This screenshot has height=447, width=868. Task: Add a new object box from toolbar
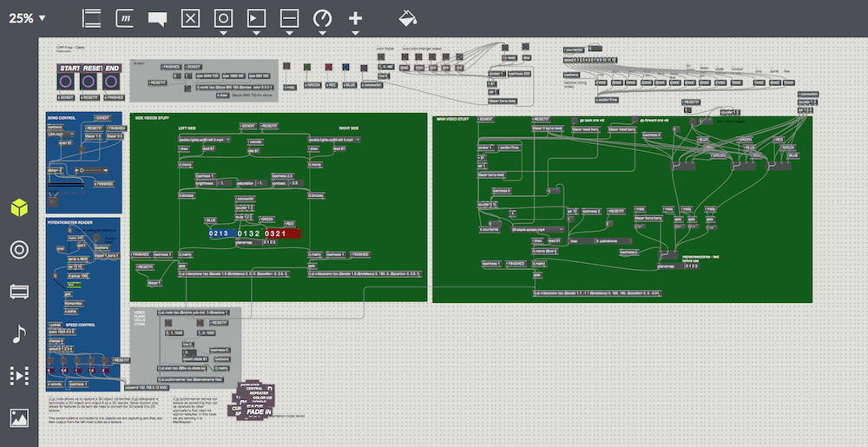93,17
